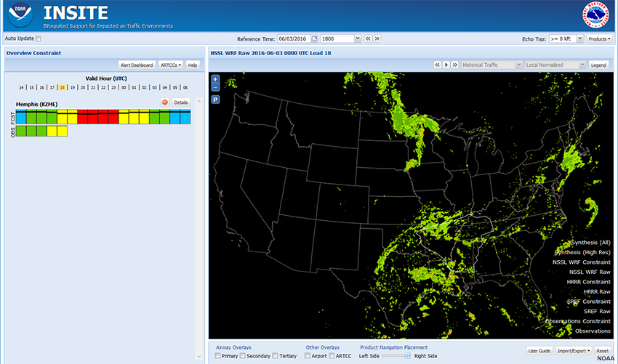Image resolution: width=618 pixels, height=364 pixels.
Task: Step map animation backward
Action: [438, 65]
